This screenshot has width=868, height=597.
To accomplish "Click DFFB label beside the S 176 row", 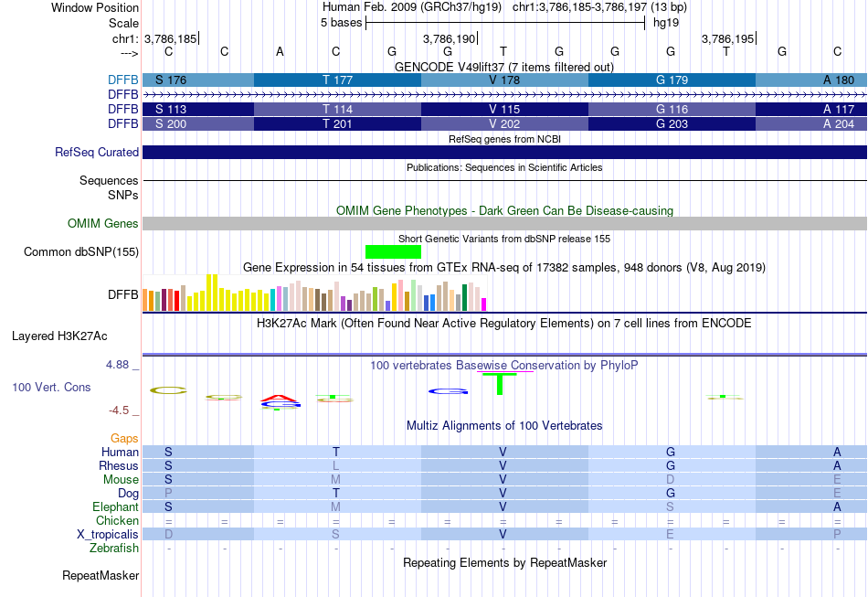I will coord(123,80).
